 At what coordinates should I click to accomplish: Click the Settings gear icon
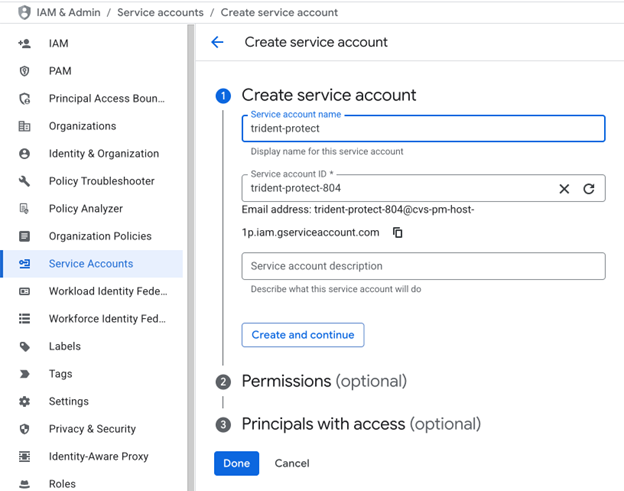[24, 401]
